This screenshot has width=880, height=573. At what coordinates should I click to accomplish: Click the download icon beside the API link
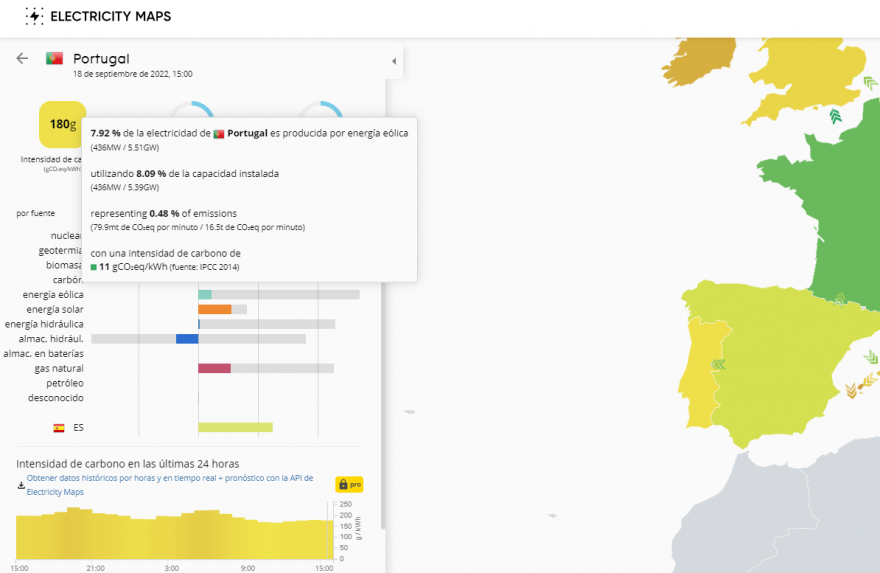21,485
